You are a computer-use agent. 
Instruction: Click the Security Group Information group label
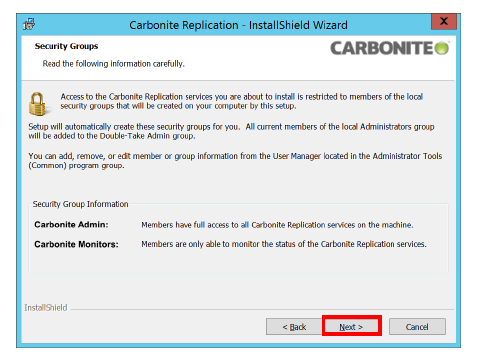80,204
